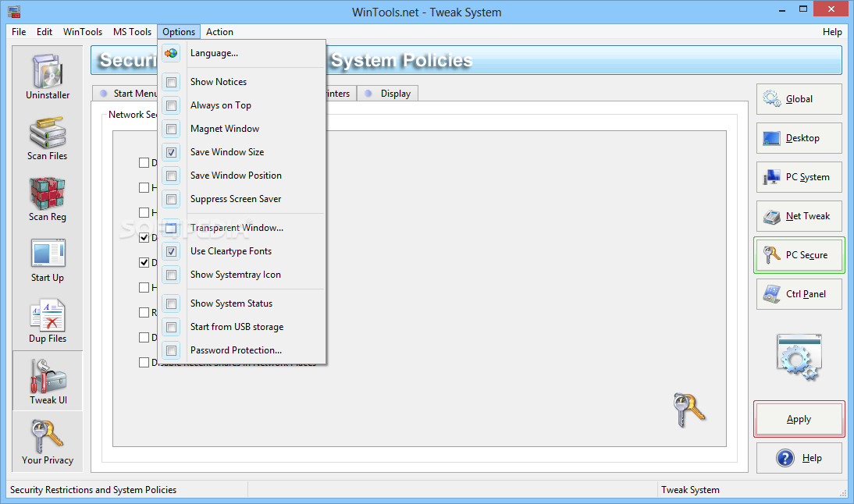
Task: Switch to the Display tab
Action: click(388, 94)
